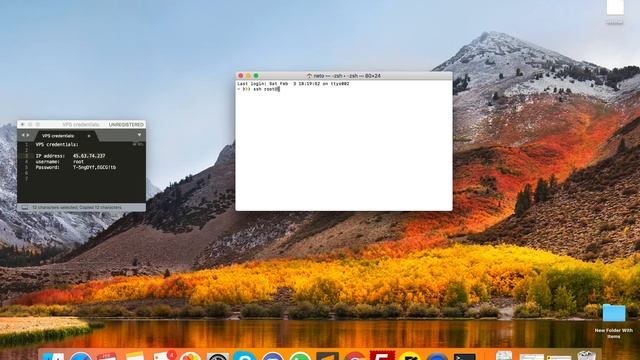Open Terminal from the Dock
The image size is (640, 360).
[464, 357]
